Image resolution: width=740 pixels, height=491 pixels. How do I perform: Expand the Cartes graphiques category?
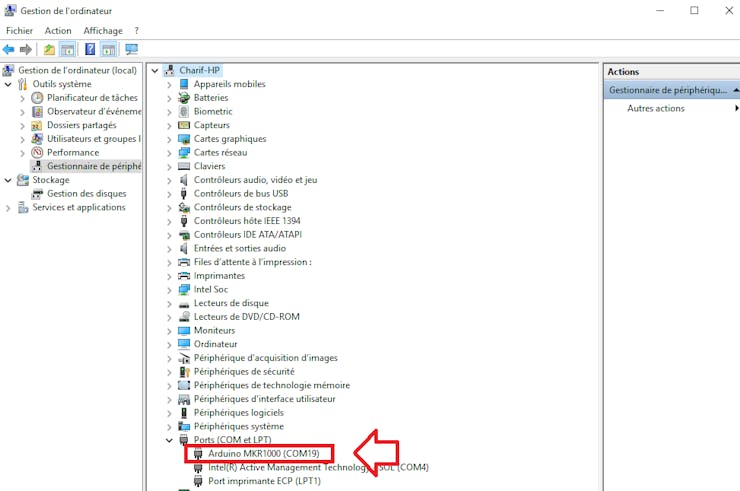[x=169, y=139]
